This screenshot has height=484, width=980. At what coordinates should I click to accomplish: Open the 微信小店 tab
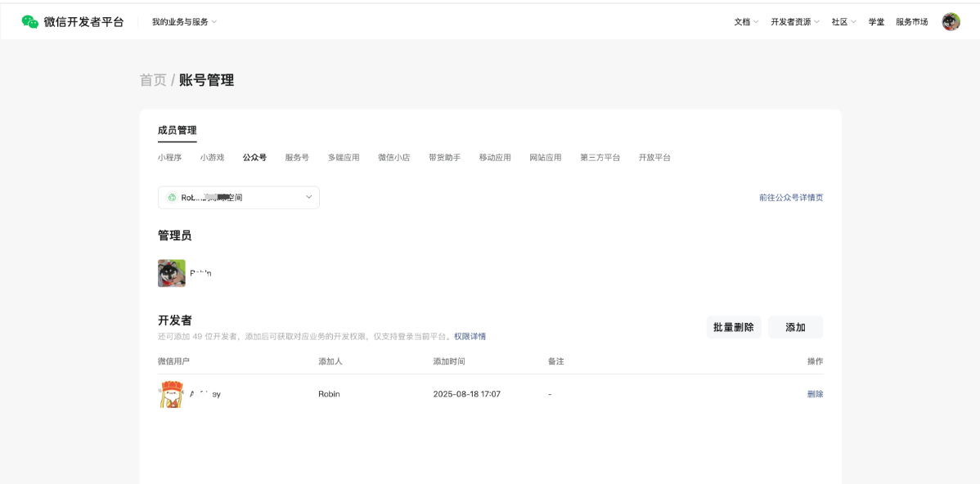tap(393, 158)
